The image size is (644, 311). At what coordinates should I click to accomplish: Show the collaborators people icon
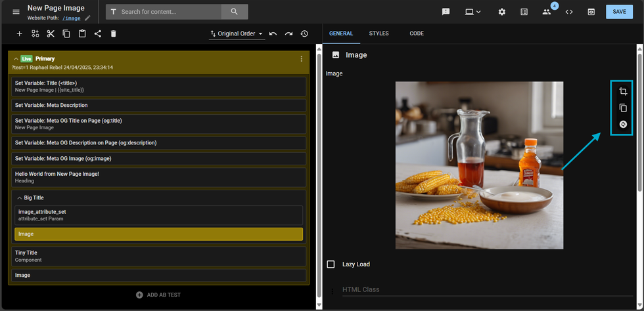click(x=546, y=12)
